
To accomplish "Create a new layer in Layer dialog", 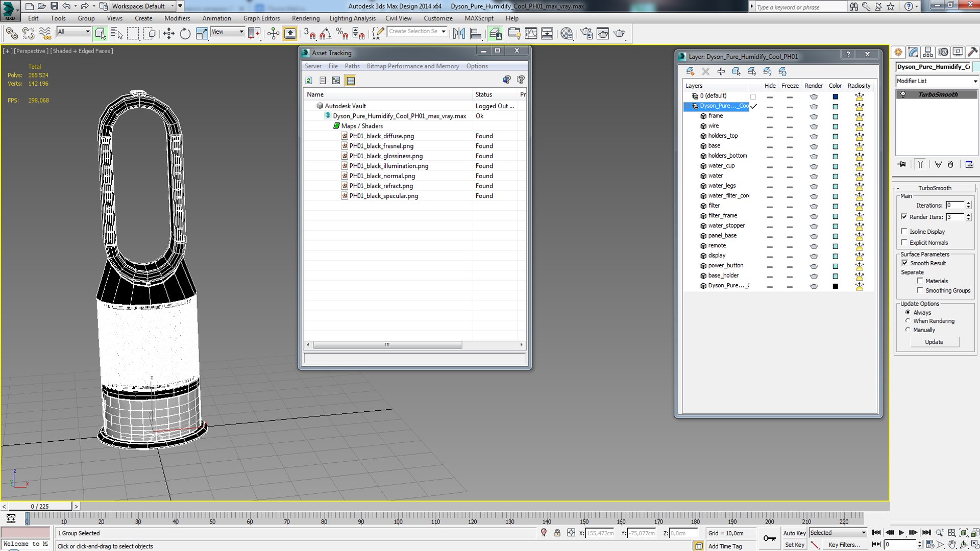I will (690, 71).
